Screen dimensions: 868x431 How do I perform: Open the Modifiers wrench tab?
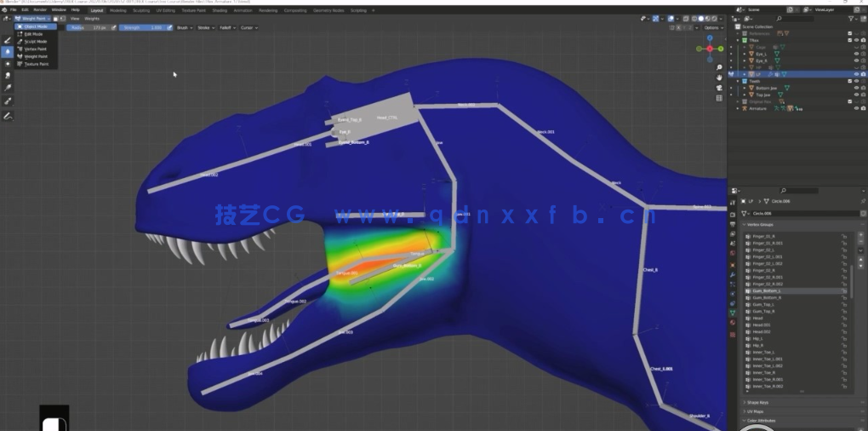[733, 275]
